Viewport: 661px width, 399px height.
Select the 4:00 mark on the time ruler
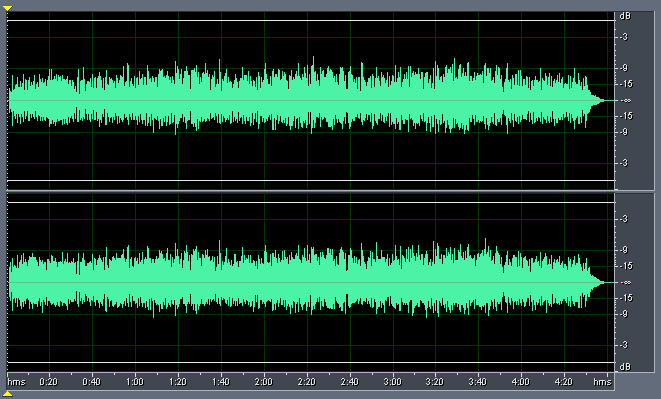coord(521,382)
